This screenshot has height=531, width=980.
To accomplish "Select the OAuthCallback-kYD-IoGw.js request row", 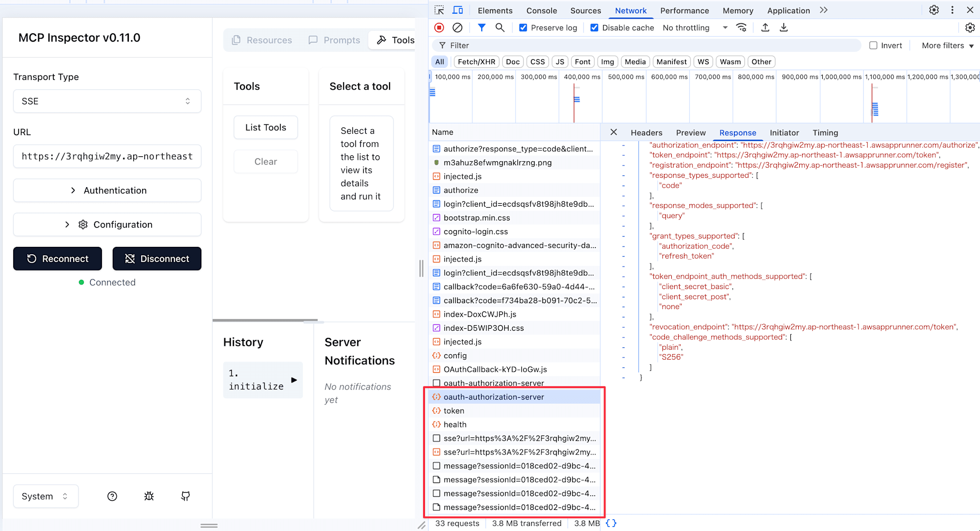I will (x=514, y=369).
